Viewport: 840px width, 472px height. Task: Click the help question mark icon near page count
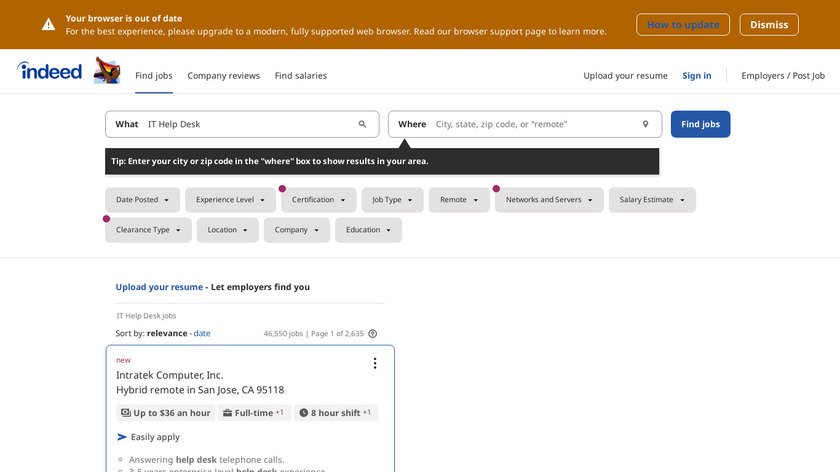pyautogui.click(x=373, y=334)
